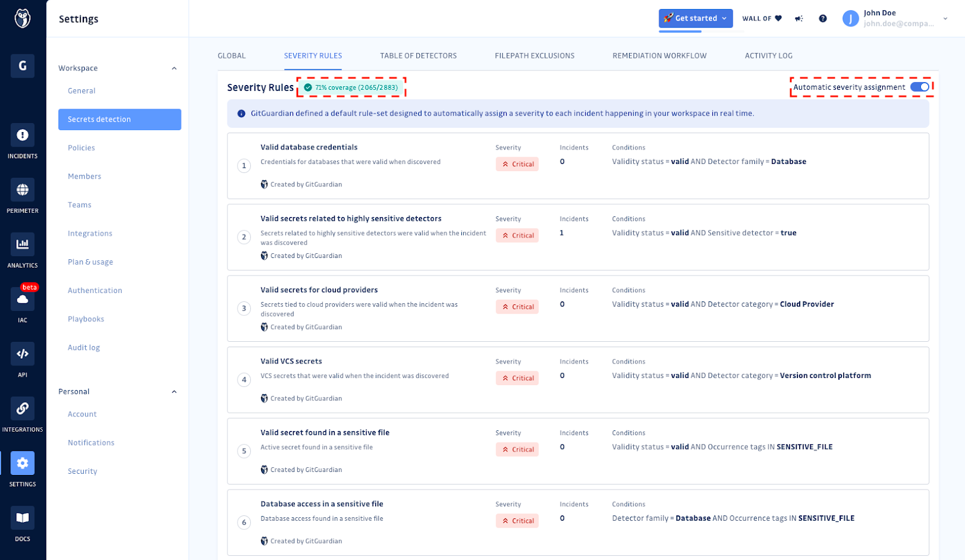Image resolution: width=965 pixels, height=560 pixels.
Task: Click the info icon in the banner
Action: 241,113
